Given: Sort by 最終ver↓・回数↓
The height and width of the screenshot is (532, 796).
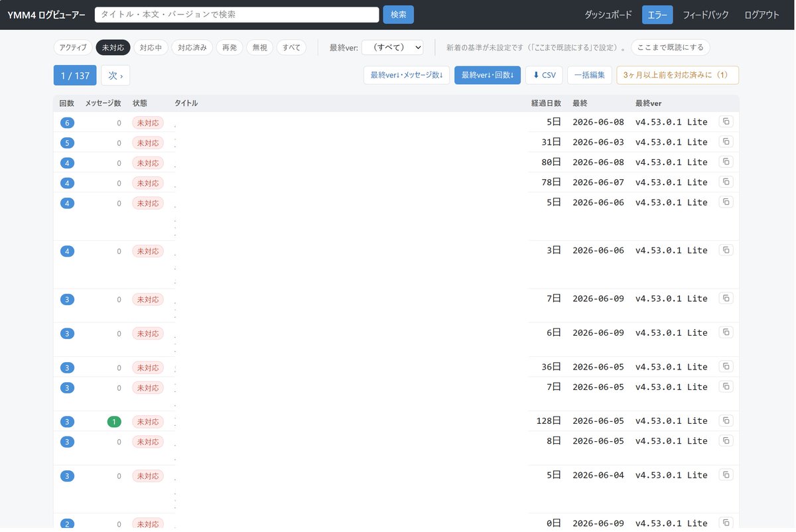Looking at the screenshot, I should [488, 75].
